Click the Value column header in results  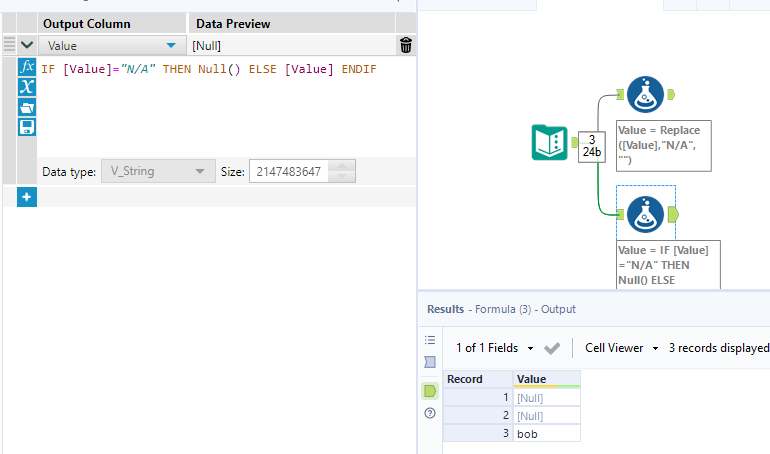pos(546,379)
